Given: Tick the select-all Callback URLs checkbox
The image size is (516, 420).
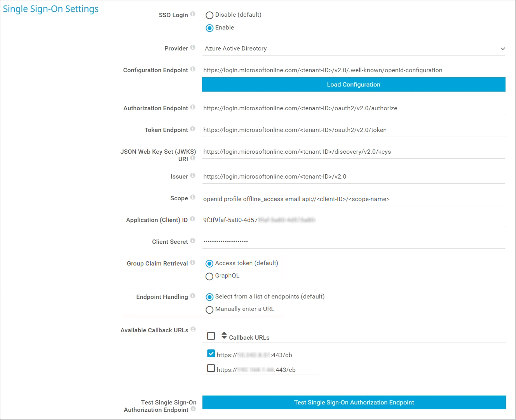Looking at the screenshot, I should coord(211,336).
